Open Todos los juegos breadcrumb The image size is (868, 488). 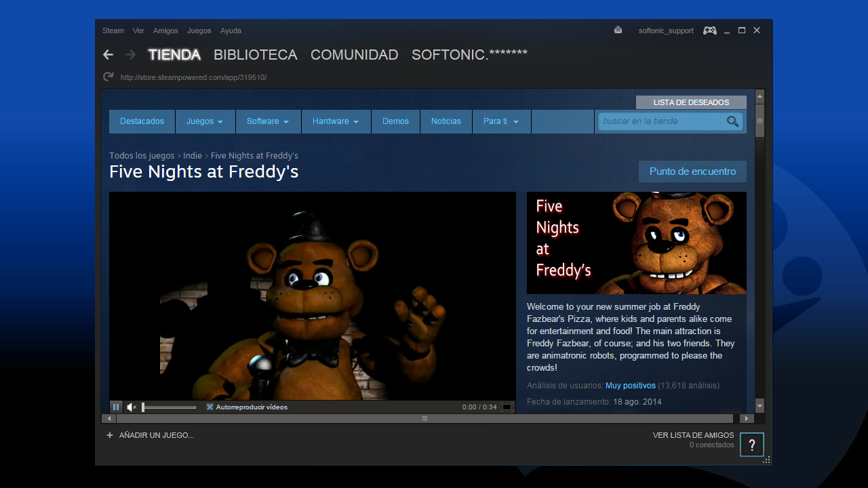(142, 156)
